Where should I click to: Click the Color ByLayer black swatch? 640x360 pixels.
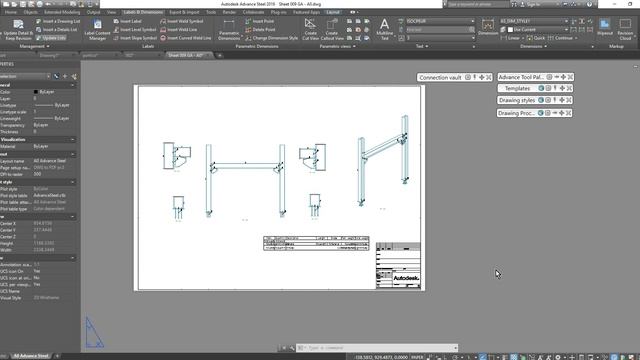pos(36,92)
